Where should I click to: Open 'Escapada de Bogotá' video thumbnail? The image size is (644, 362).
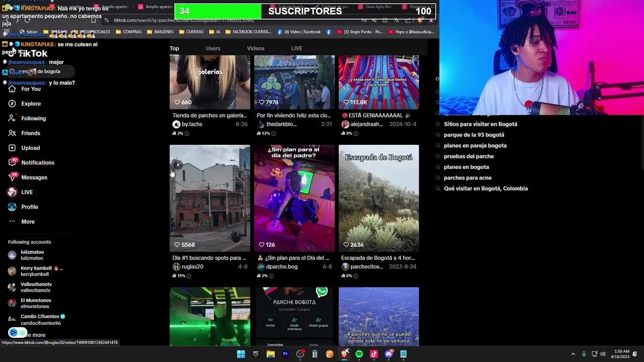click(379, 198)
